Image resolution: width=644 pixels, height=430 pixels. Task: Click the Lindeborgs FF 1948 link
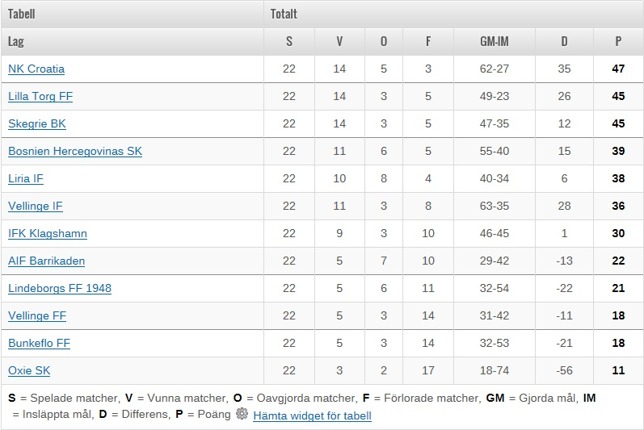pos(60,288)
